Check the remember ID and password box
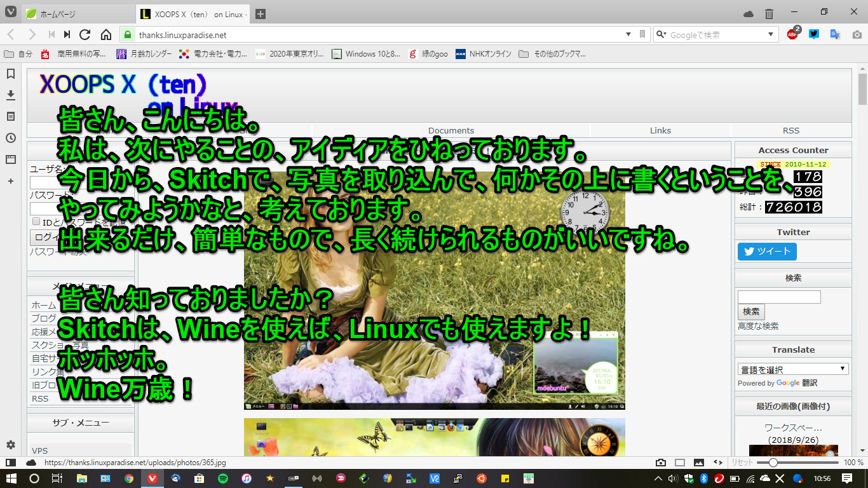Image resolution: width=868 pixels, height=488 pixels. point(36,222)
